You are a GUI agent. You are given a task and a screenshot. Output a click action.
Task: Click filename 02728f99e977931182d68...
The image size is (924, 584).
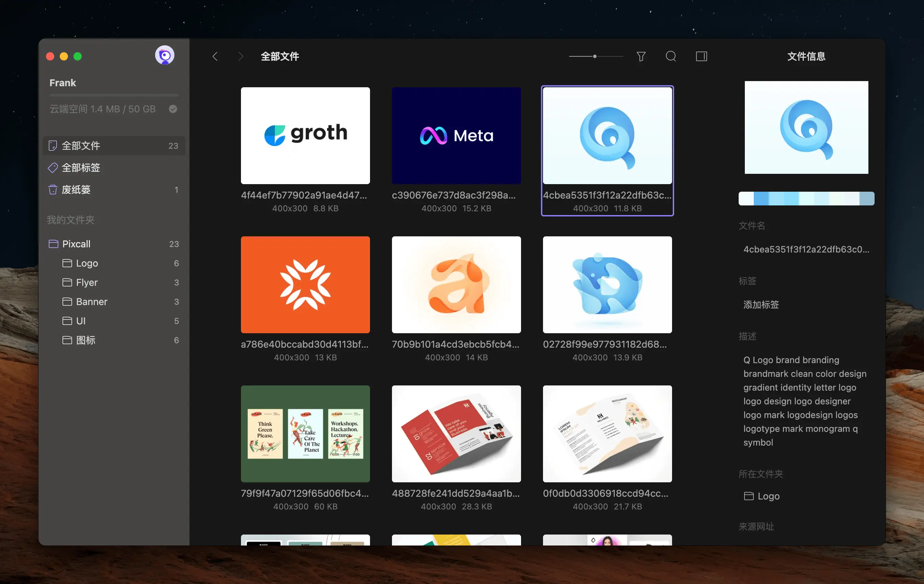click(605, 344)
